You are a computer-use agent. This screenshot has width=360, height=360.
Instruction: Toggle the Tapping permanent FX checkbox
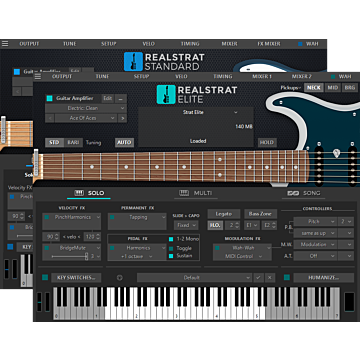pos(112,217)
